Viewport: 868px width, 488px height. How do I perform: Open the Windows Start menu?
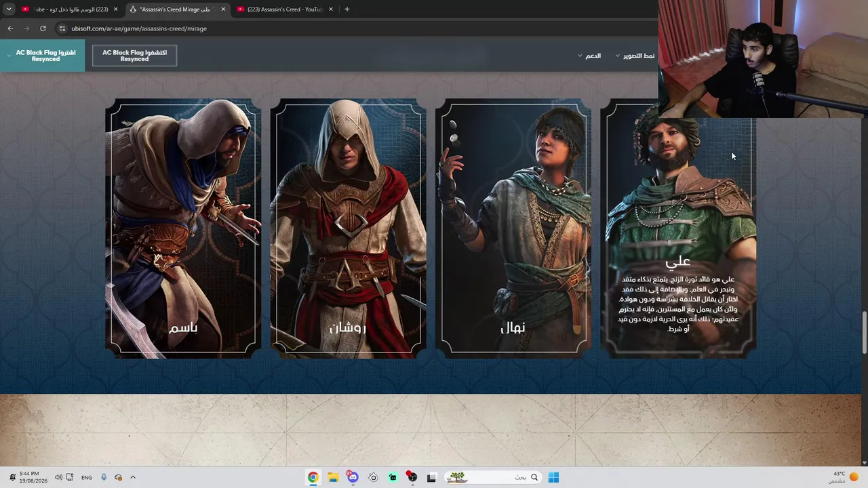tap(553, 477)
